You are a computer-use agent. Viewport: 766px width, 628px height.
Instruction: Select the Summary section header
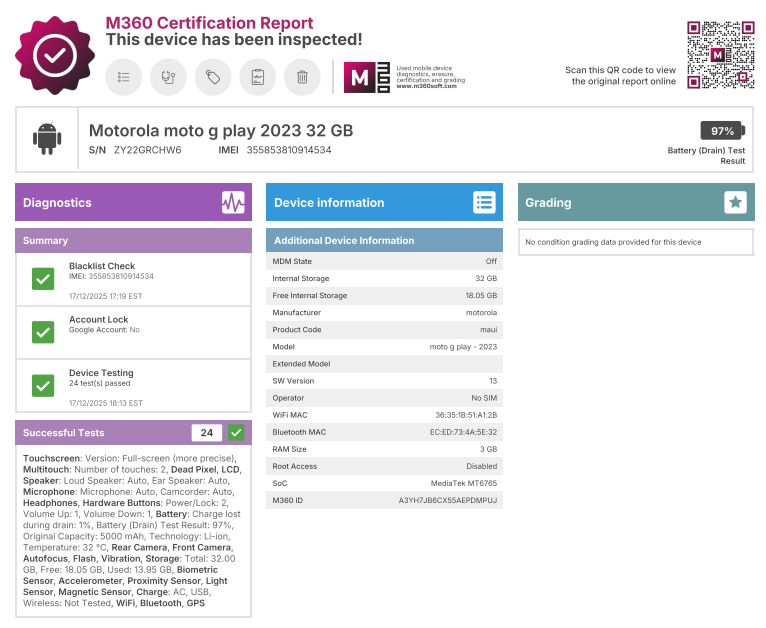point(133,241)
